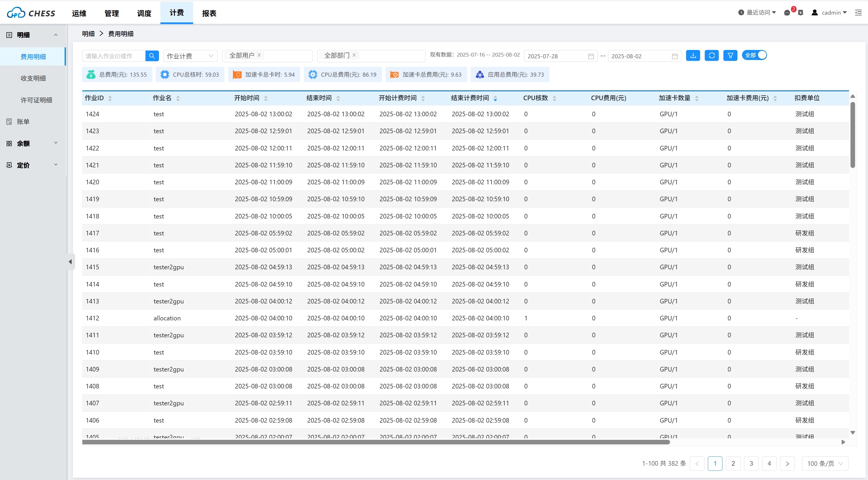Switch to the 管理 tab

click(112, 13)
